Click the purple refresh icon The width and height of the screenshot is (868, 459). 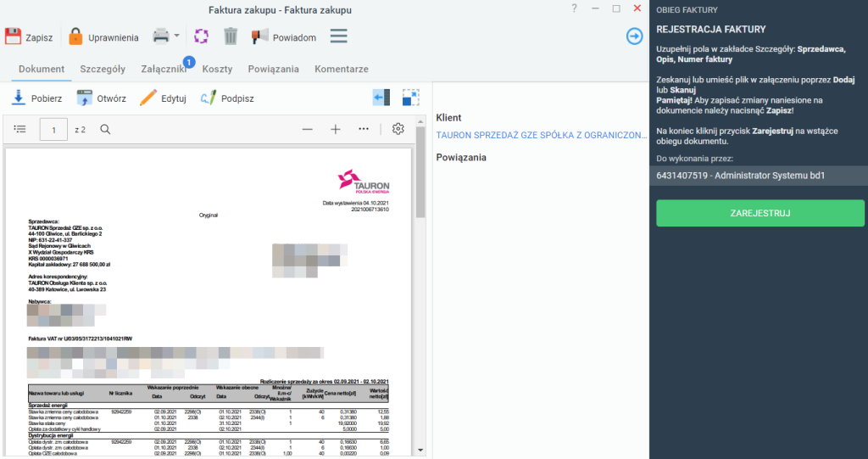coord(201,36)
